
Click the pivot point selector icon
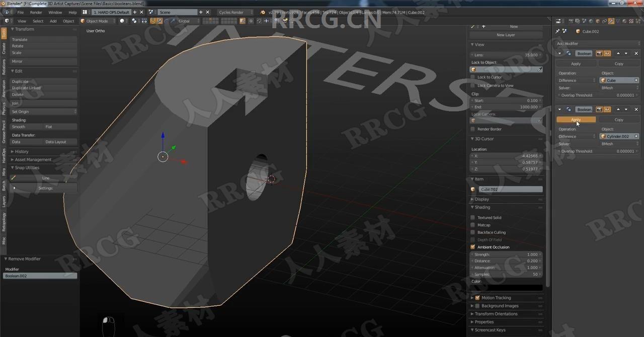coord(134,21)
